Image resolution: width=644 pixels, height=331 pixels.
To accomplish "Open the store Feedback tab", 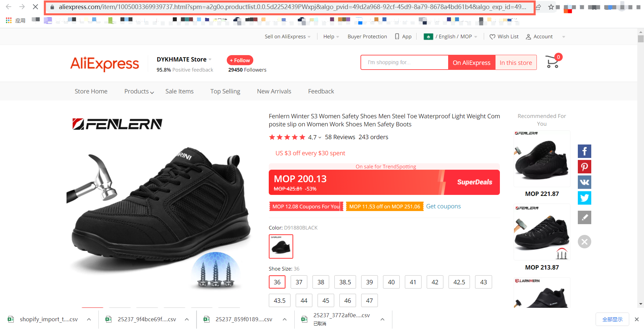I will pyautogui.click(x=321, y=91).
